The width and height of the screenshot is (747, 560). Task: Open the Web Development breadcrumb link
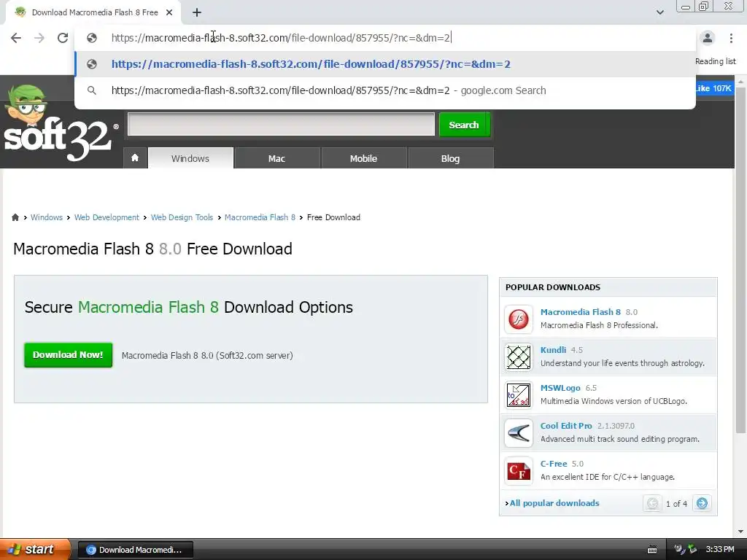[x=107, y=217]
